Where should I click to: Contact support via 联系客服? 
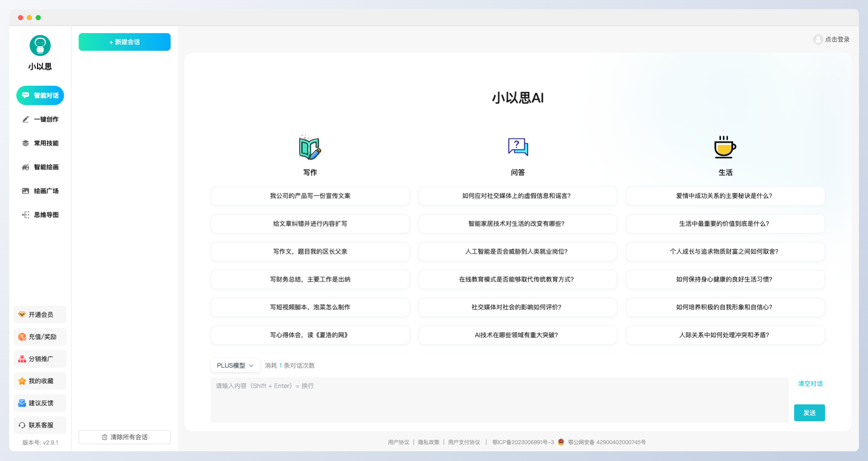(40, 425)
